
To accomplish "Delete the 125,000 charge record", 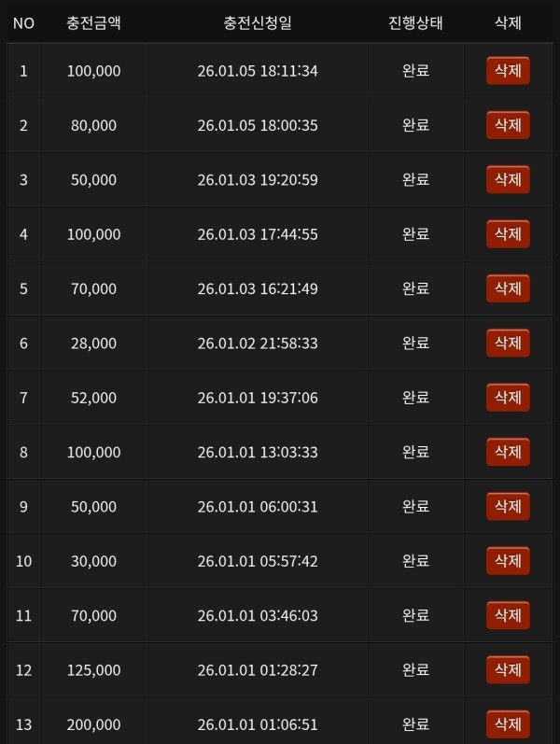I will click(x=508, y=670).
